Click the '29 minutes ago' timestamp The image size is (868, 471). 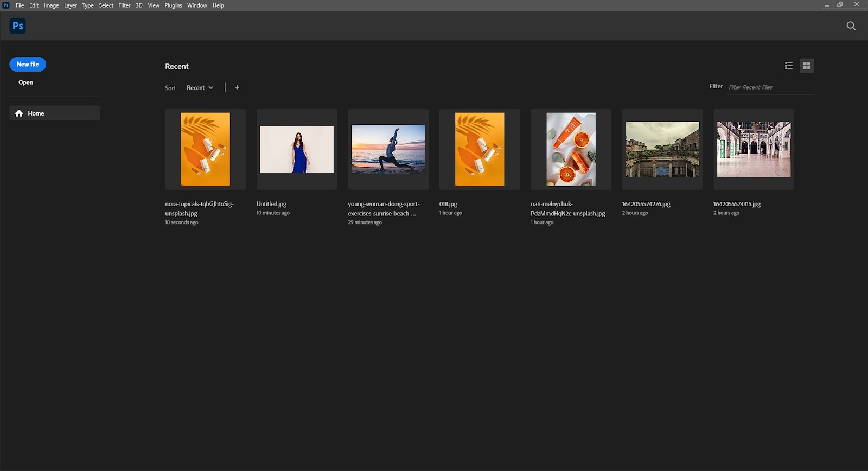click(x=365, y=222)
